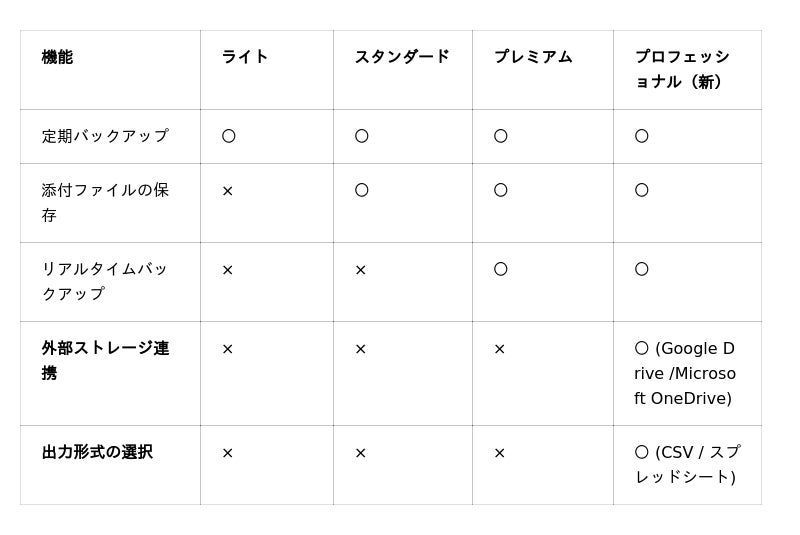
Task: Click the 定期バックアップ row label
Action: (105, 136)
